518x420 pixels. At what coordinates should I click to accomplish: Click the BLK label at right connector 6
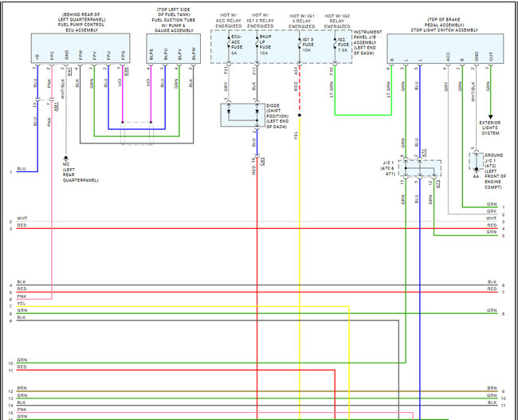492,282
